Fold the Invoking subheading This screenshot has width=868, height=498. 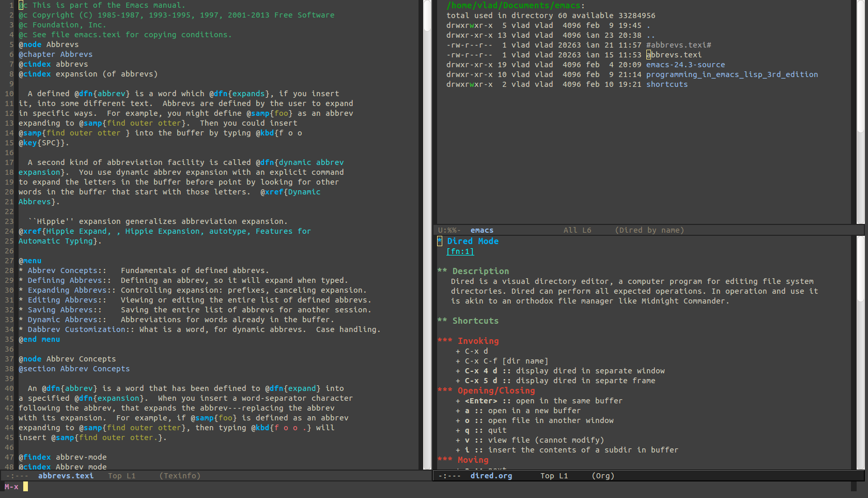click(x=468, y=341)
